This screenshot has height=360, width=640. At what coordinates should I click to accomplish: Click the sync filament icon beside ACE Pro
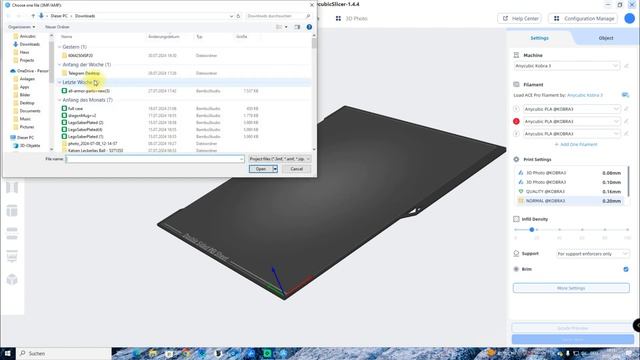[x=625, y=95]
